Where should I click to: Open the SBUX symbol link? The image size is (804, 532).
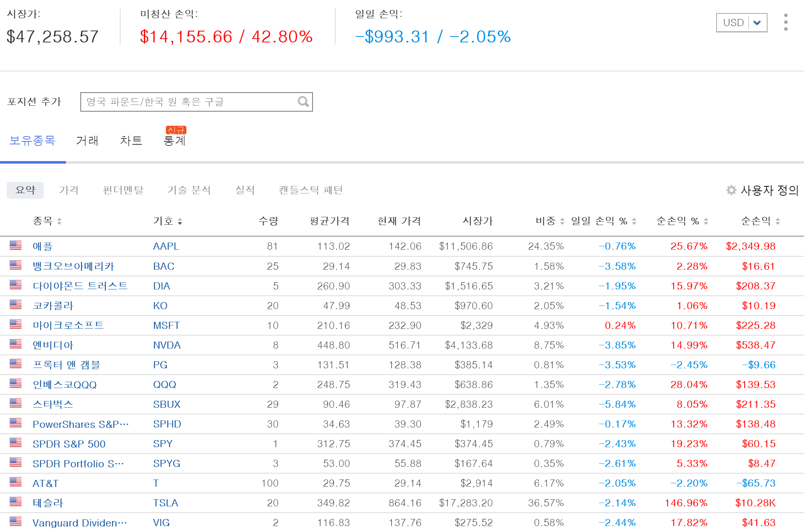pyautogui.click(x=167, y=404)
